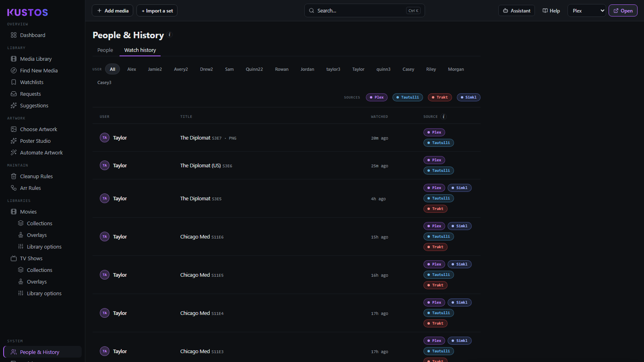Open Collections under Movies

[x=39, y=223]
